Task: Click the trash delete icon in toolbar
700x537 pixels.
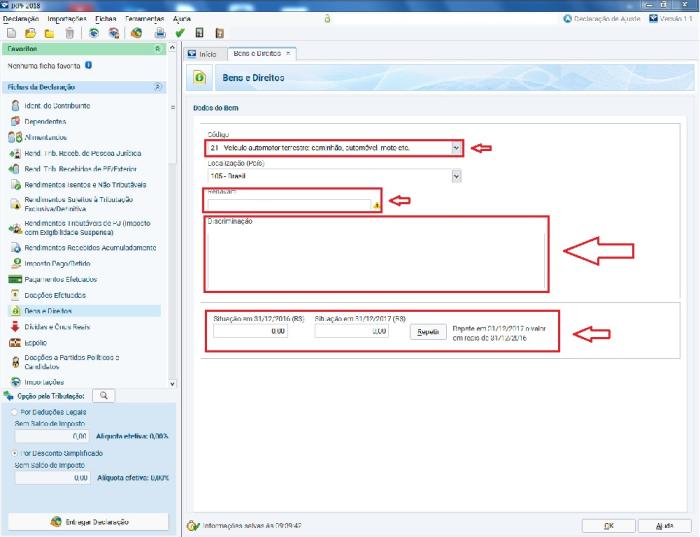Action: [69, 33]
